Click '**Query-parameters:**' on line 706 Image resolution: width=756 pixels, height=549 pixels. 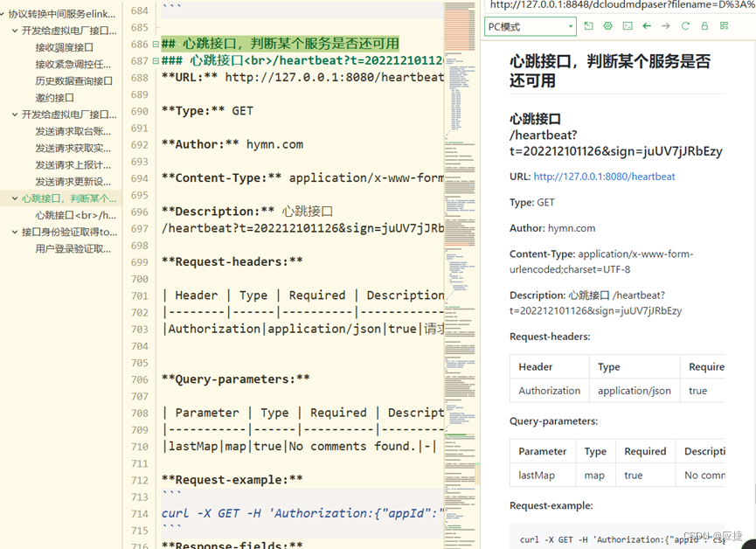pyautogui.click(x=236, y=379)
